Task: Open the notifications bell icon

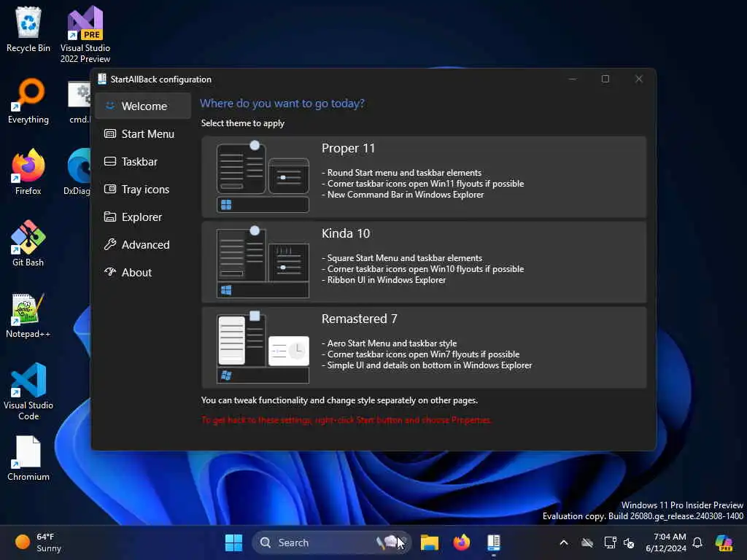Action: pyautogui.click(x=697, y=542)
